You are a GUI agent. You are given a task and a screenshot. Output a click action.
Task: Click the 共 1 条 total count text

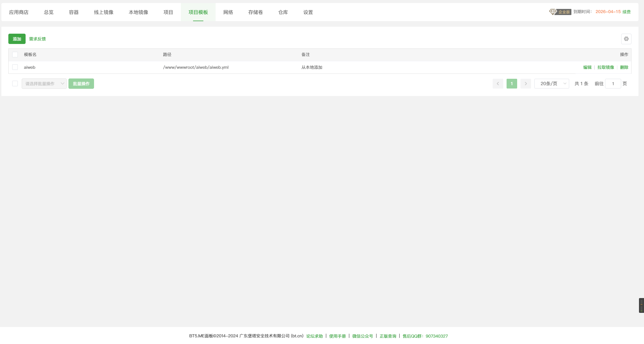click(x=581, y=83)
